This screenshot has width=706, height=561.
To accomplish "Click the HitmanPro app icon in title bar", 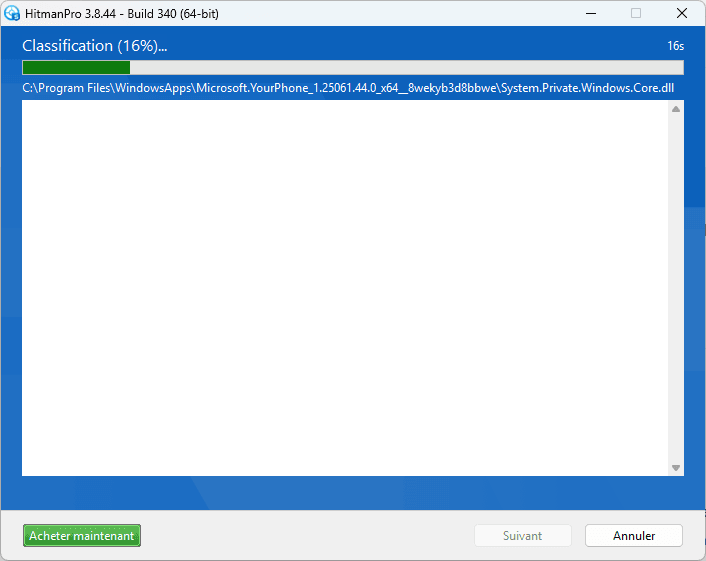I will pyautogui.click(x=12, y=14).
